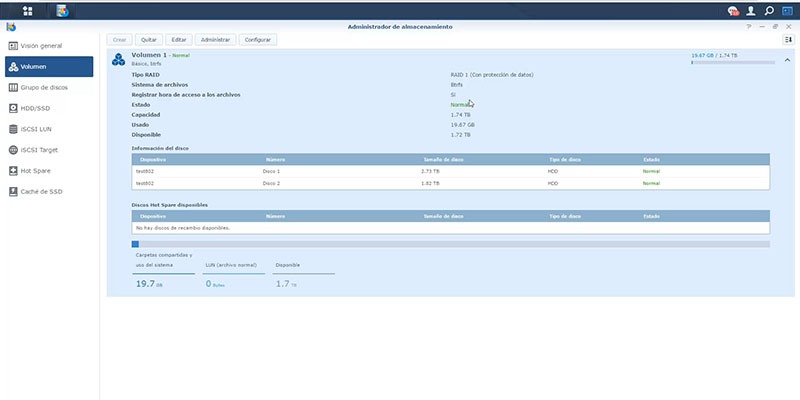Click the HDD/SSD disk icon

coord(13,108)
